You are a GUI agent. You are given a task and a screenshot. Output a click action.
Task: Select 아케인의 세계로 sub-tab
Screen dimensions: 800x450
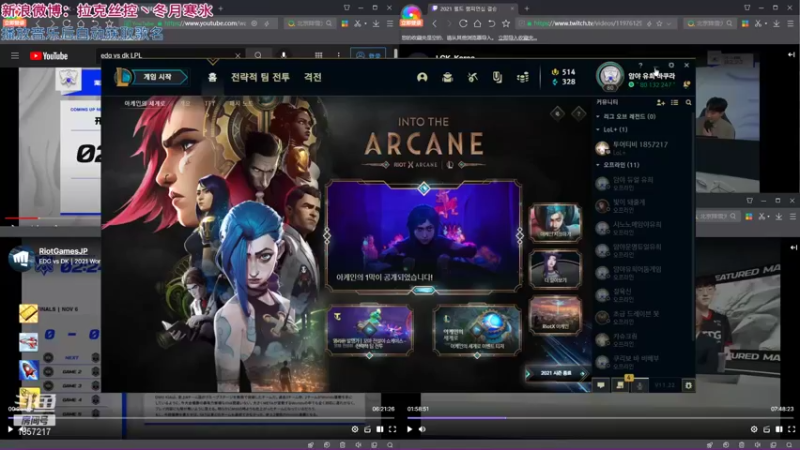[x=145, y=103]
